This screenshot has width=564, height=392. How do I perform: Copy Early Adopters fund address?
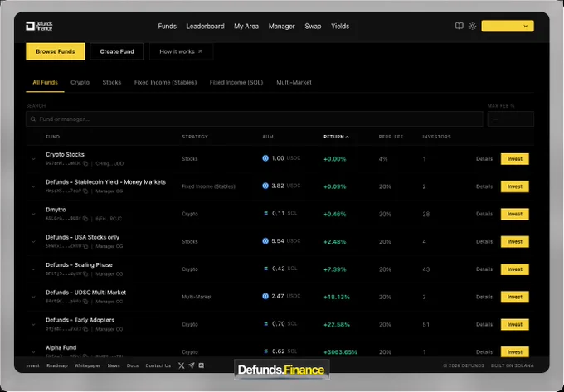point(85,329)
